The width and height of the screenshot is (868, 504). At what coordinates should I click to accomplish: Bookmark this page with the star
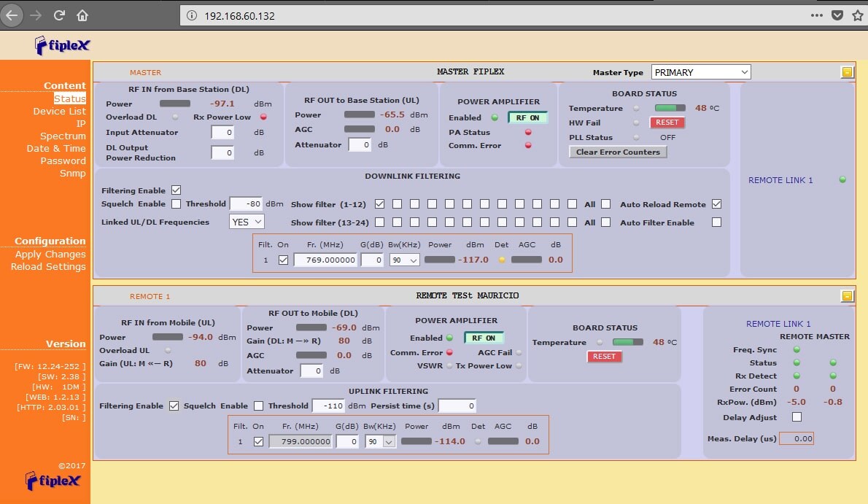coord(858,15)
